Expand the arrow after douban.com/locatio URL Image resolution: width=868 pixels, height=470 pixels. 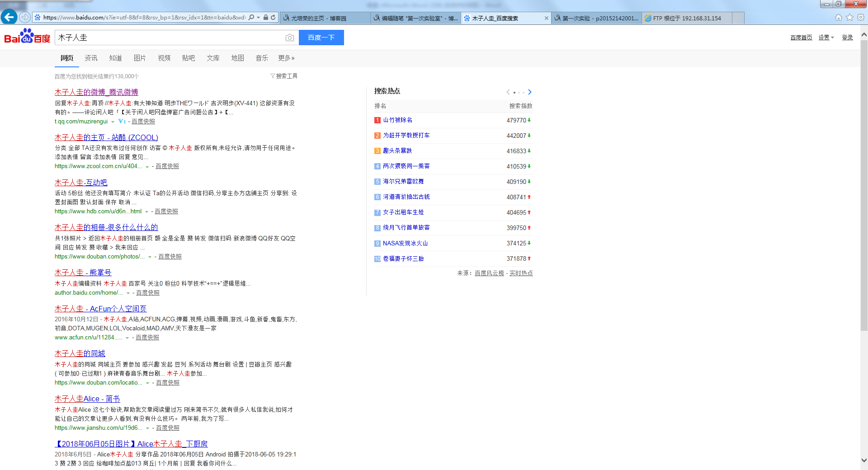click(x=147, y=383)
